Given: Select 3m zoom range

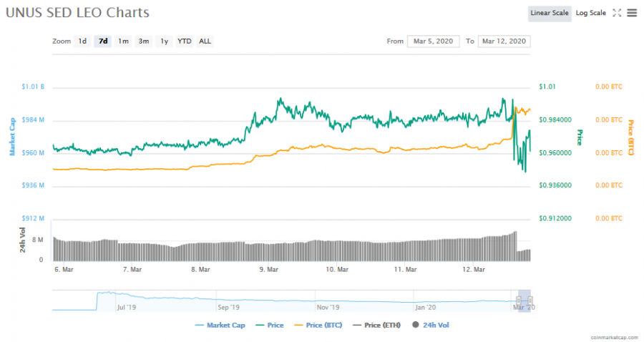Looking at the screenshot, I should coord(144,41).
